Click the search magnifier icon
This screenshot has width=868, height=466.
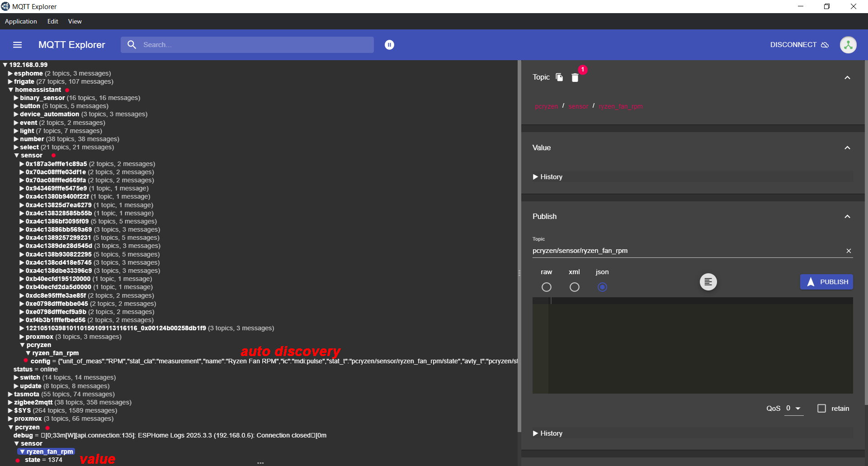point(132,45)
